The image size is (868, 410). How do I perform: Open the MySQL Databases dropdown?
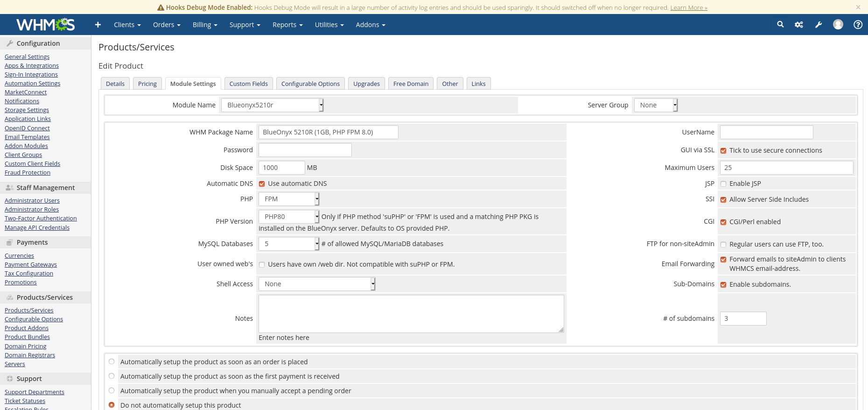(x=289, y=244)
